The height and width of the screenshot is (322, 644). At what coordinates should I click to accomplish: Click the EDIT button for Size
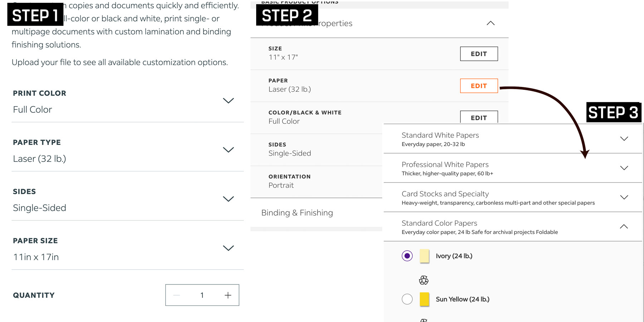479,54
